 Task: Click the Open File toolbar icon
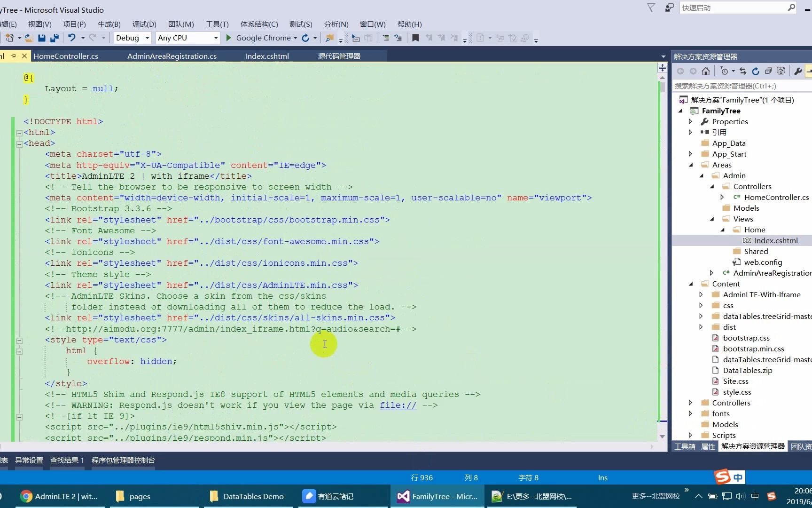[29, 38]
